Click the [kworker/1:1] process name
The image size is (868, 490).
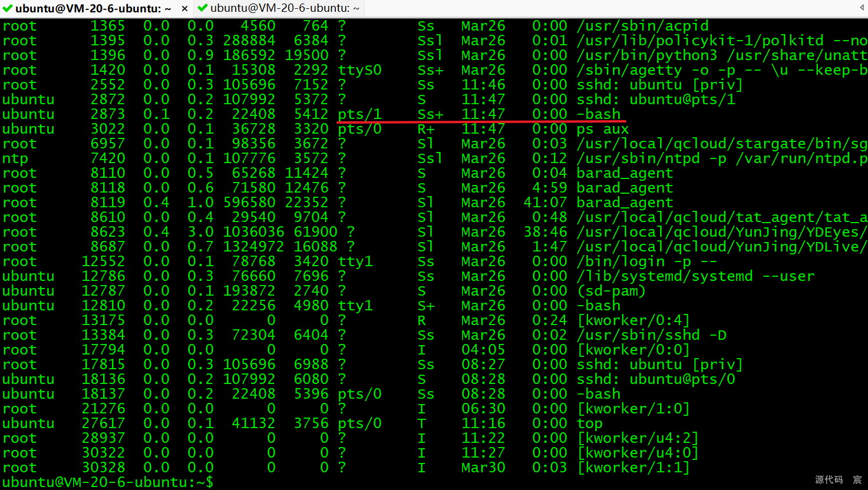pos(633,468)
